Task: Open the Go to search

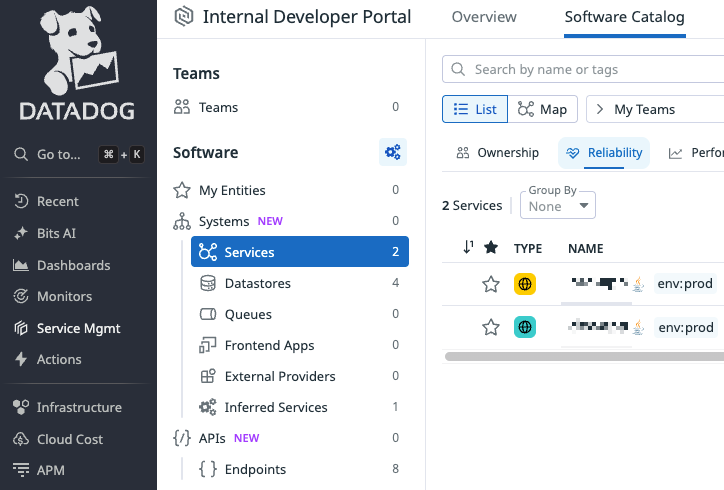Action: click(78, 154)
